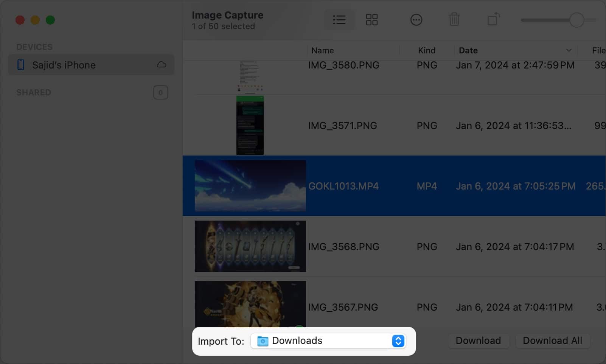Select the GOKL1013.MP4 file name
The height and width of the screenshot is (364, 606).
tap(343, 186)
